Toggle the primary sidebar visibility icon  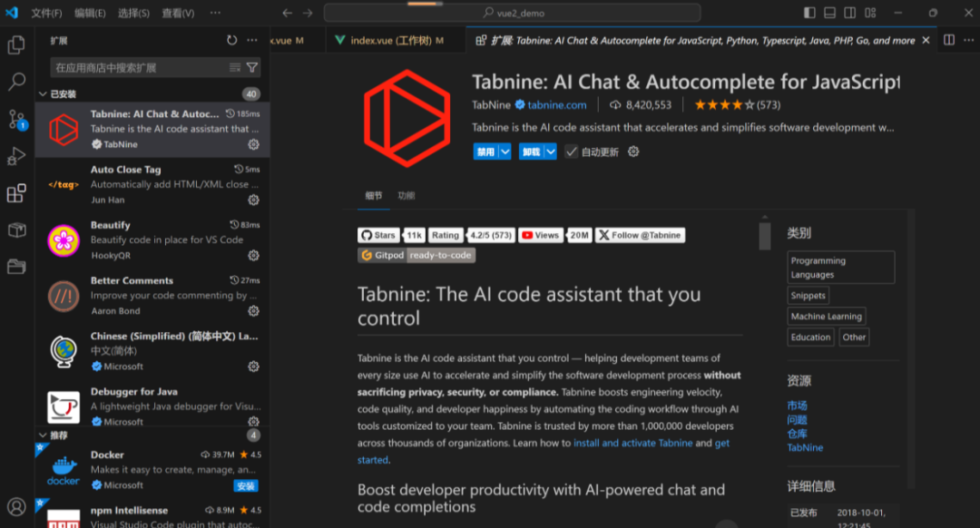click(808, 11)
